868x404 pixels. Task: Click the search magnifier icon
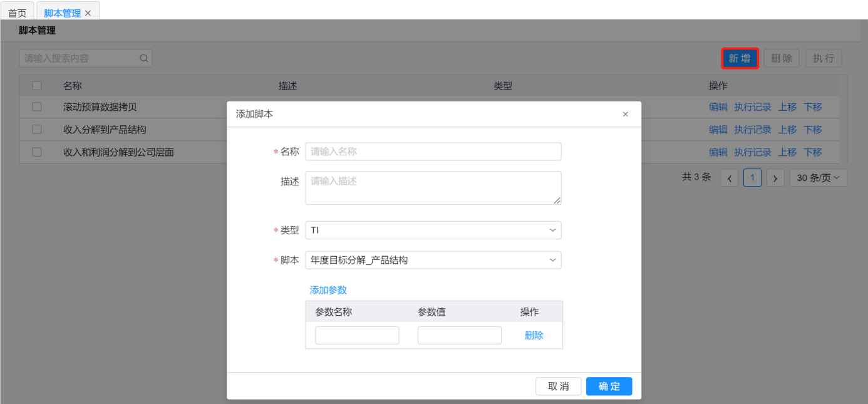(x=143, y=58)
